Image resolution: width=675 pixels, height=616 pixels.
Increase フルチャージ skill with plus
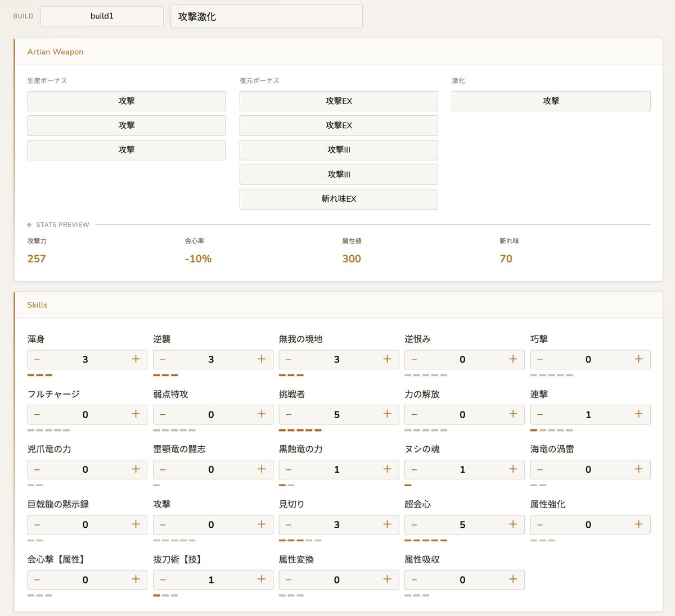(136, 414)
